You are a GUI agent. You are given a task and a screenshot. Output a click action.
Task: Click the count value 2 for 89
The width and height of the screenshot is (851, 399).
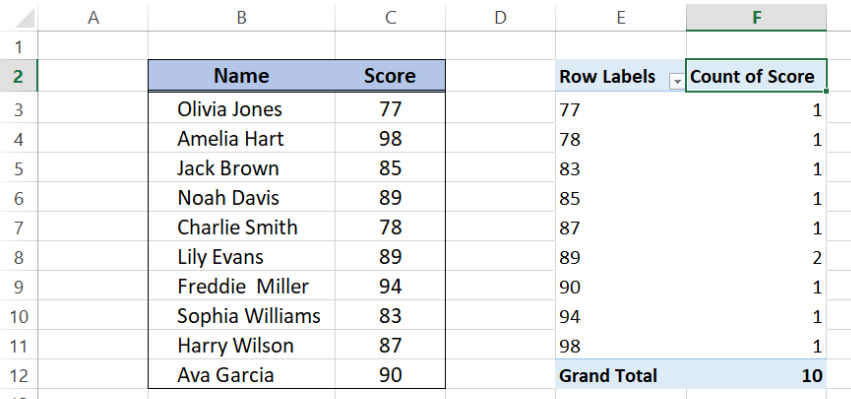[757, 257]
